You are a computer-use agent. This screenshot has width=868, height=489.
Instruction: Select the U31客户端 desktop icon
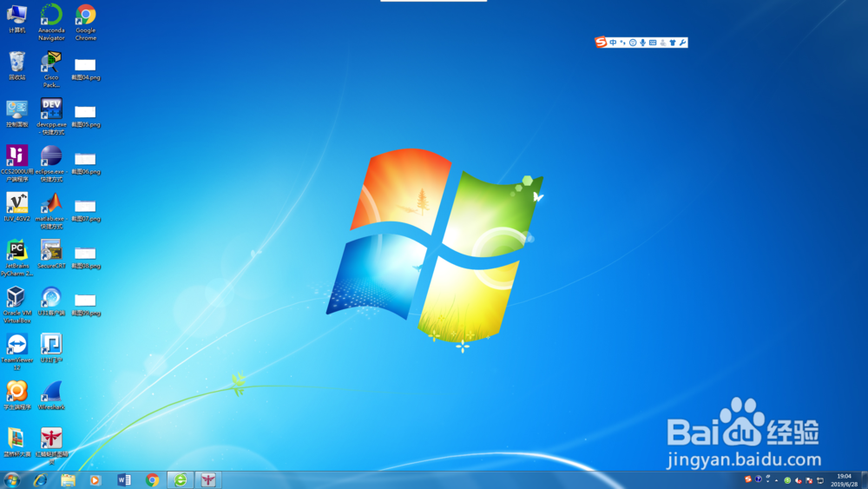point(51,301)
